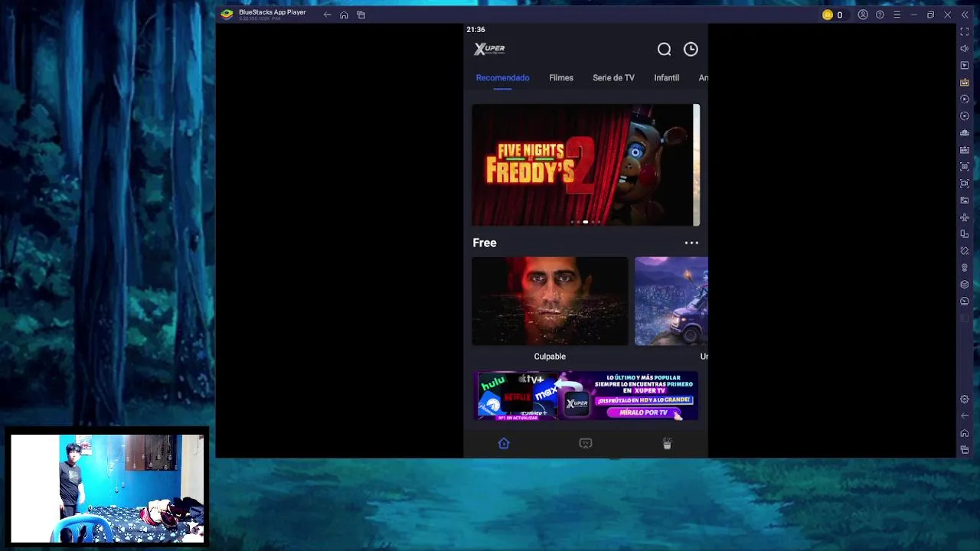Viewport: 980px width, 551px height.
Task: Click the webcam overlay video
Action: click(108, 488)
